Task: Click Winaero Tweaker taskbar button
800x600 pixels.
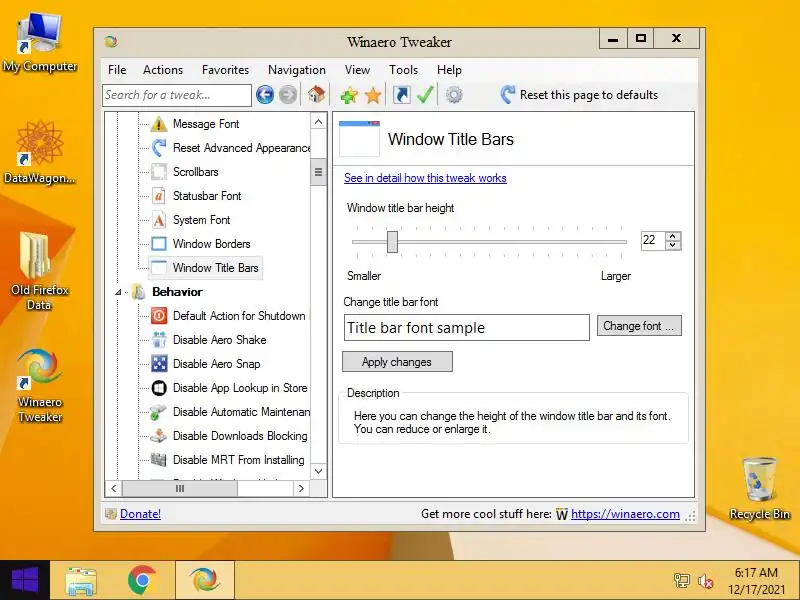Action: coord(205,581)
